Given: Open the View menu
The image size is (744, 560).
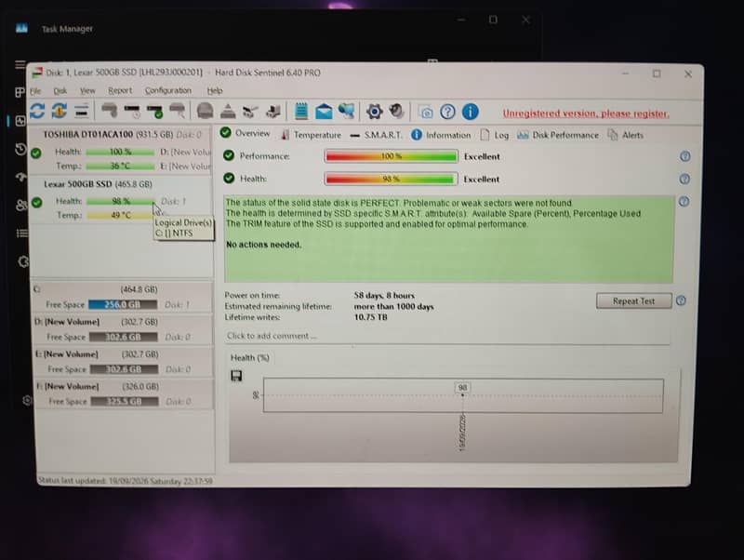Looking at the screenshot, I should 87,90.
